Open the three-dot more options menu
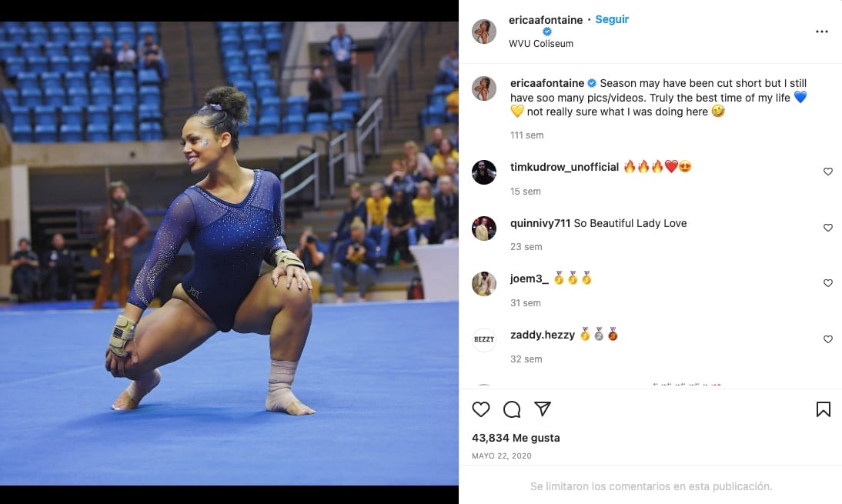The width and height of the screenshot is (842, 504). (x=821, y=32)
